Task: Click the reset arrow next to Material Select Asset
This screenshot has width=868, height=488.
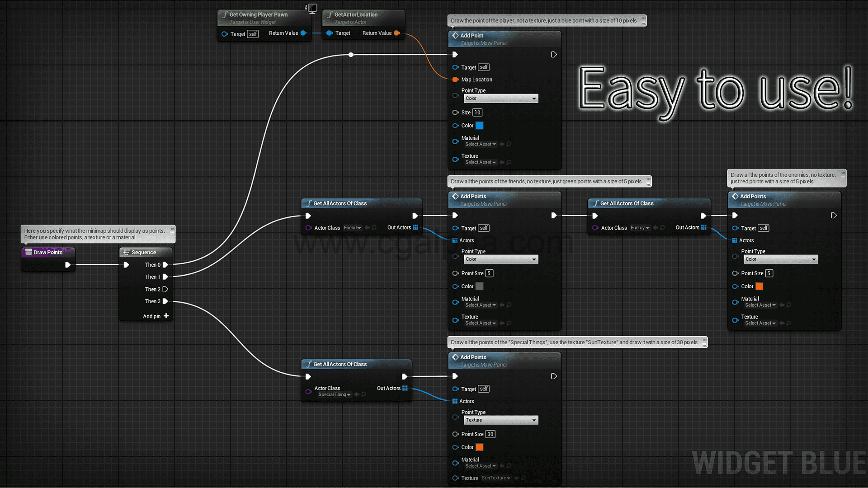Action: 502,144
